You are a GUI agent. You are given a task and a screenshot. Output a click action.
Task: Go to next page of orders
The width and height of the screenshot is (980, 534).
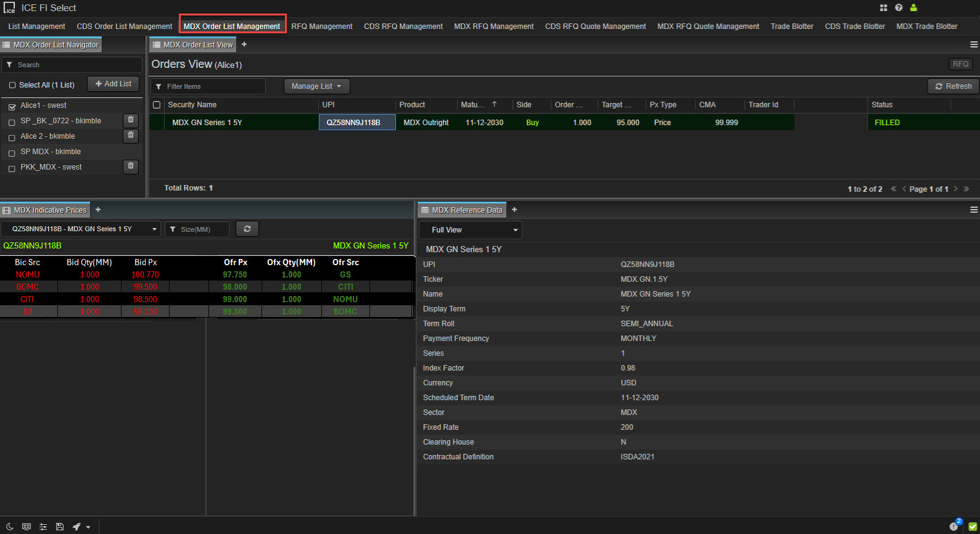click(x=956, y=189)
